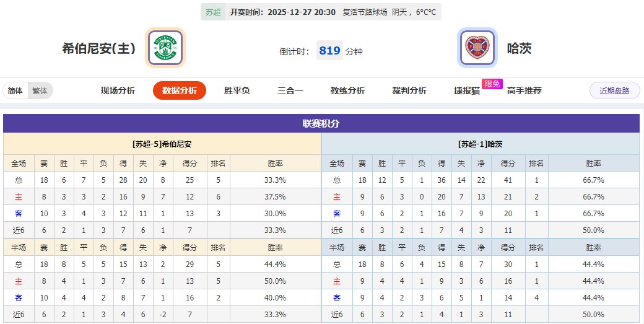The image size is (644, 324).
Task: Click the 联赛积分 section header
Action: pyautogui.click(x=321, y=123)
